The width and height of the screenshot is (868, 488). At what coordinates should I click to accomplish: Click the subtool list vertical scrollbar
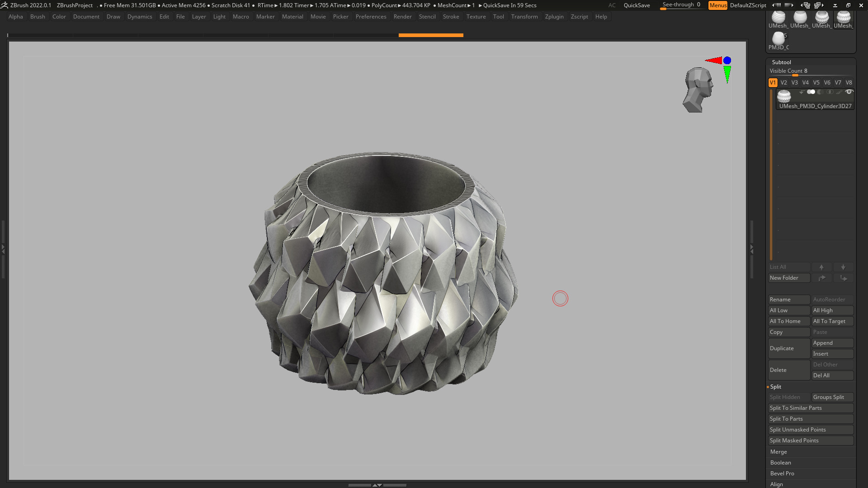(x=771, y=175)
